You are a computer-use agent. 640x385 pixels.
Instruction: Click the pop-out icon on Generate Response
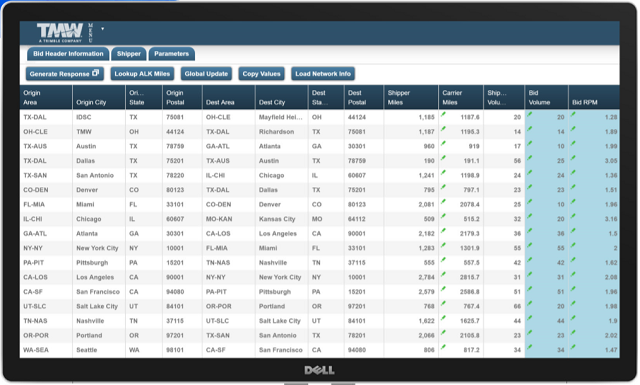coord(96,73)
